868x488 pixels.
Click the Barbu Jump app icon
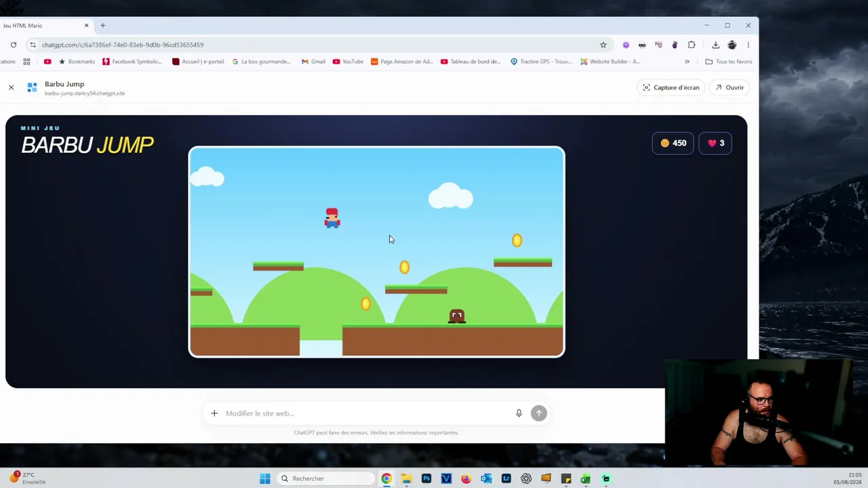pos(32,87)
